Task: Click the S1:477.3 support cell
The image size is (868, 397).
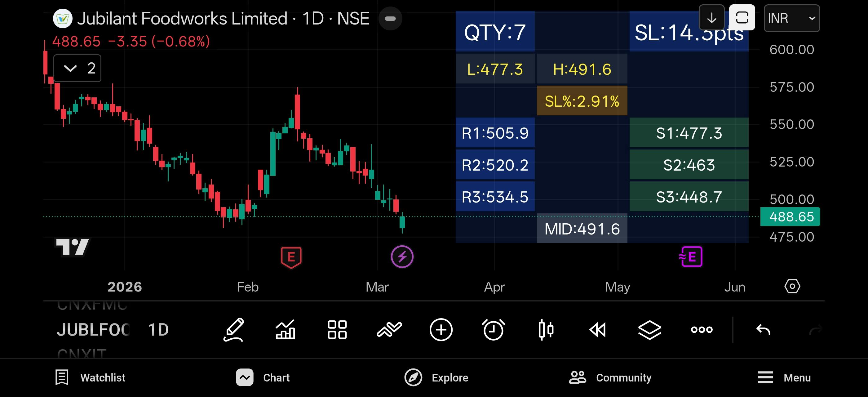Action: [x=689, y=133]
